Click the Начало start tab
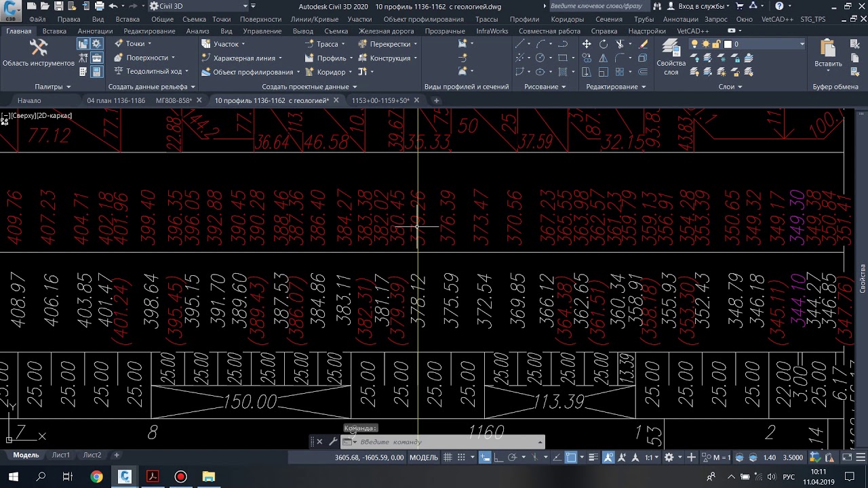 29,100
